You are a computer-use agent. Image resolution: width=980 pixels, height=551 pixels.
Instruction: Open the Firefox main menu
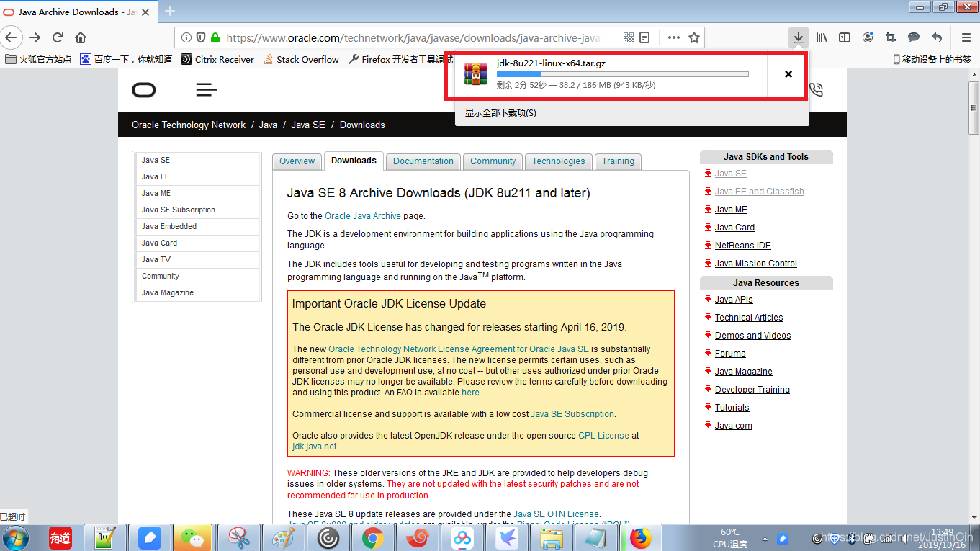(966, 37)
